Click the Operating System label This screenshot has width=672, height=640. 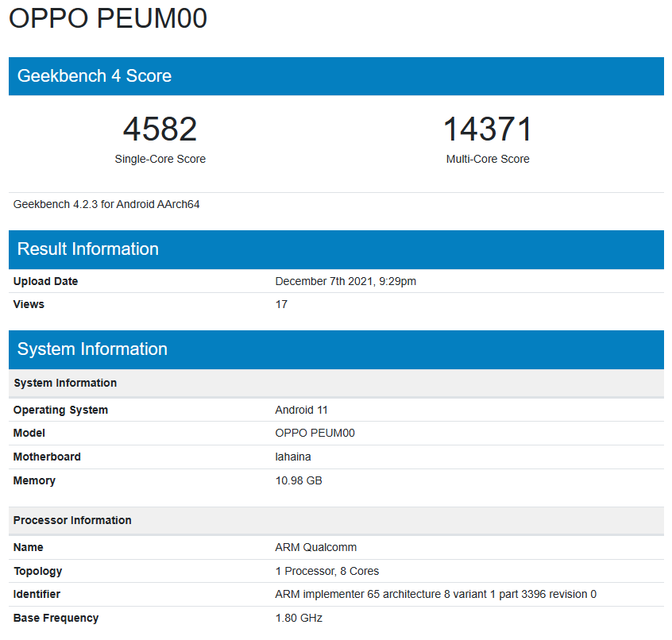60,410
